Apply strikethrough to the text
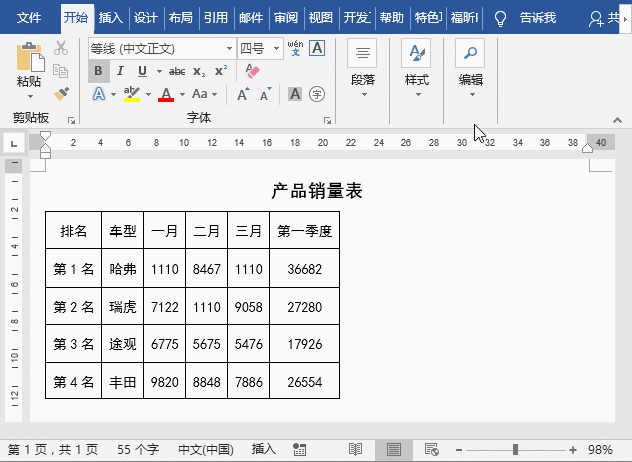Viewport: 632px width, 462px height. tap(177, 71)
